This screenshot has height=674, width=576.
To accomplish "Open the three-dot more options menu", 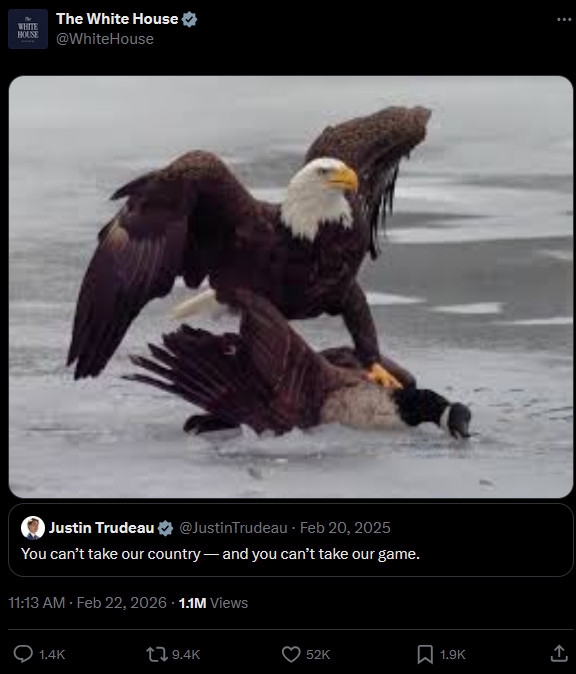I will point(564,19).
